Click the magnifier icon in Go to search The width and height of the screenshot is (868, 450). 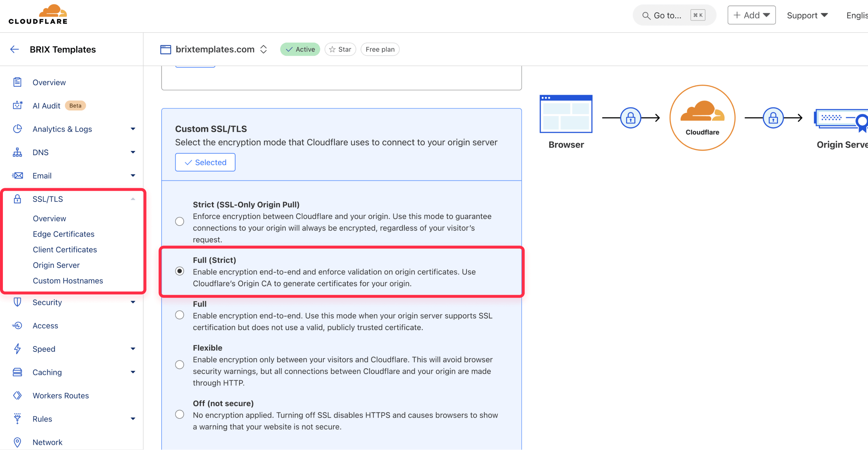[x=646, y=16]
